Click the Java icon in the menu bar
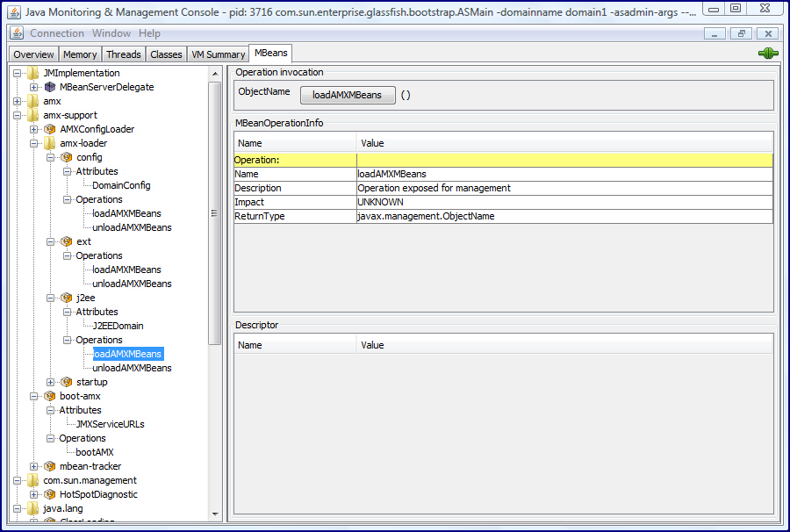The image size is (790, 532). click(x=17, y=33)
